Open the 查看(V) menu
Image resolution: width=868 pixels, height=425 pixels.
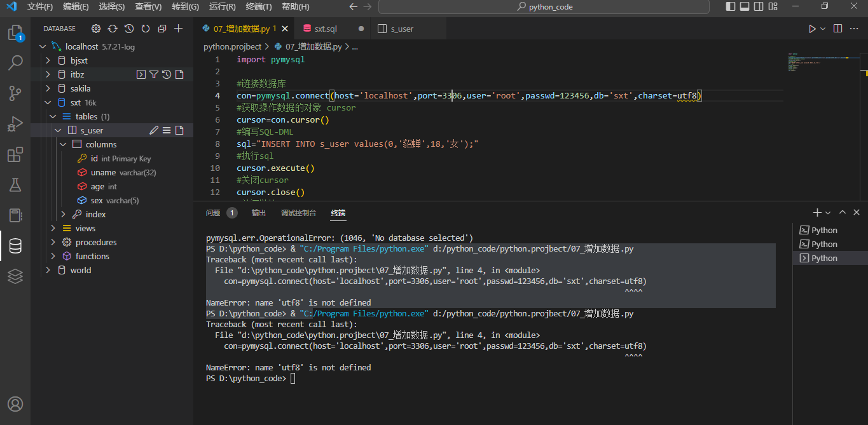(148, 7)
